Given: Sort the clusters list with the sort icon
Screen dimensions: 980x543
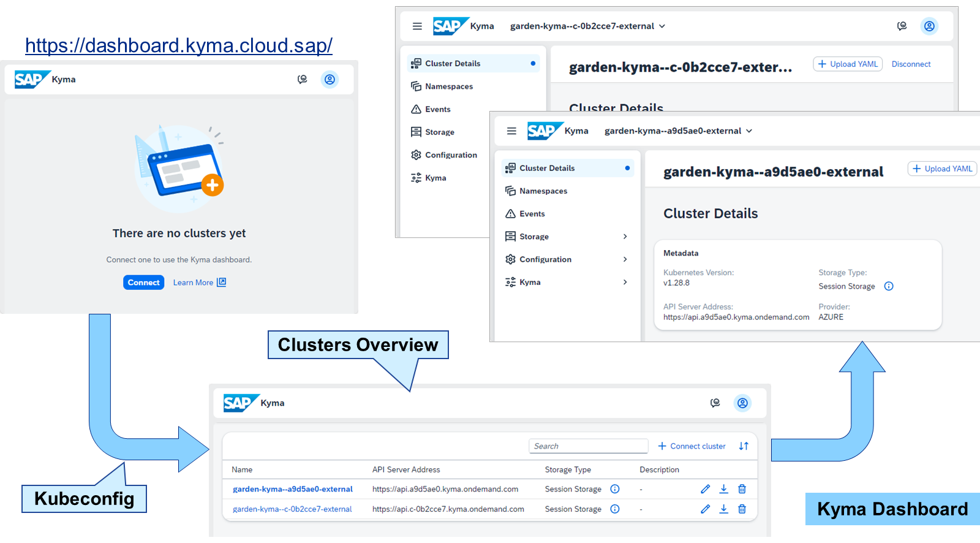Looking at the screenshot, I should (x=744, y=446).
